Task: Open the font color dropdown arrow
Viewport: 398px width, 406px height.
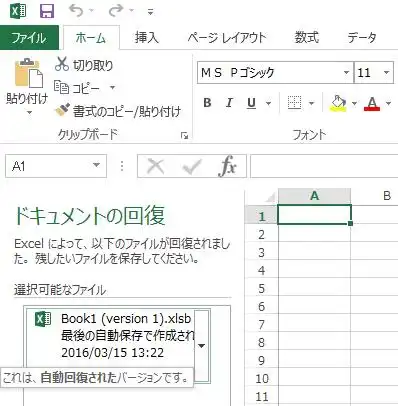Action: pos(388,103)
